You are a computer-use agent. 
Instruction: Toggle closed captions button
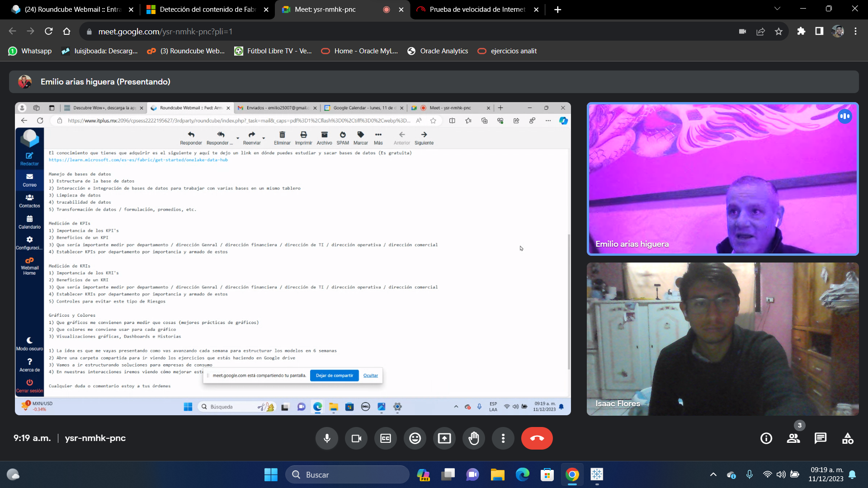[x=386, y=438]
